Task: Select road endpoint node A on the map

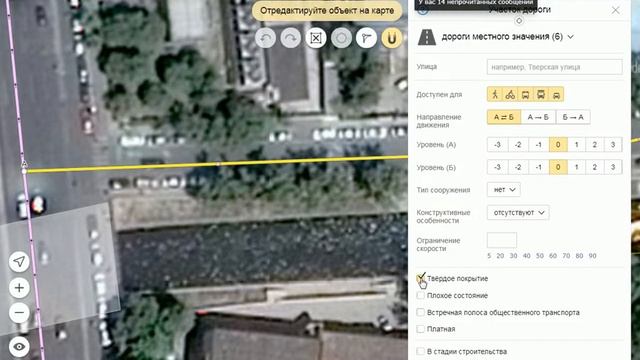Action: pos(24,171)
